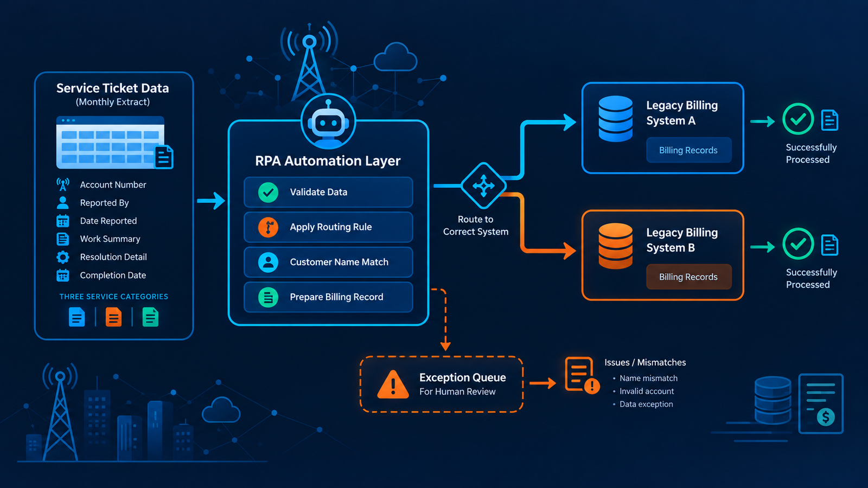The height and width of the screenshot is (488, 868).
Task: Click the 'Invalid account' bullet text
Action: coord(647,391)
